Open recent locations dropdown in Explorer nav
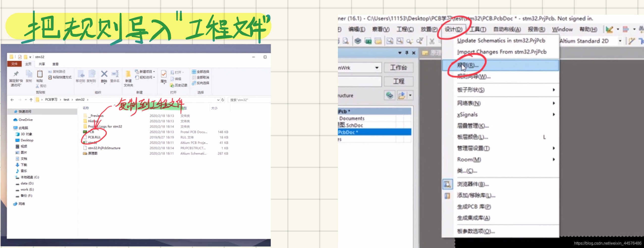This screenshot has height=248, width=644. (26, 100)
